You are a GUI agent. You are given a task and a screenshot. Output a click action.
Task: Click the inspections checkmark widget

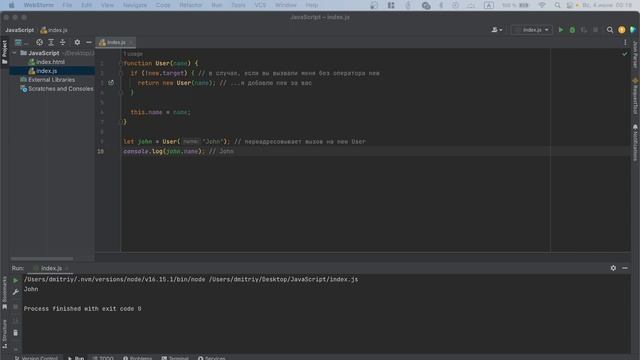click(625, 54)
